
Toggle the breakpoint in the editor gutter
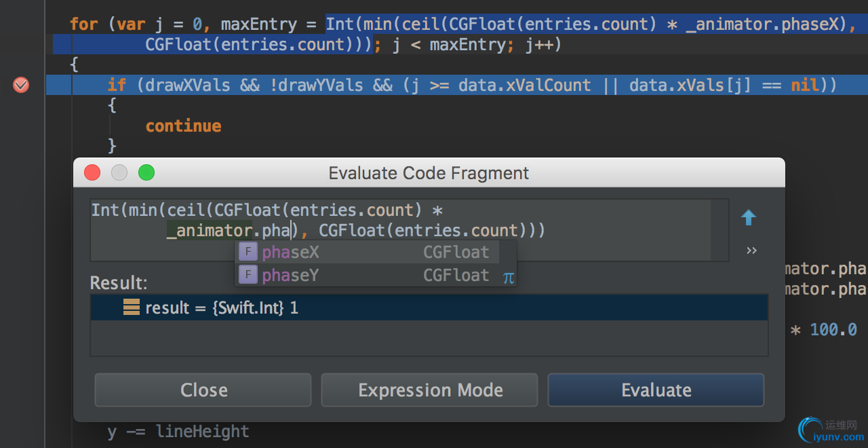[x=21, y=85]
